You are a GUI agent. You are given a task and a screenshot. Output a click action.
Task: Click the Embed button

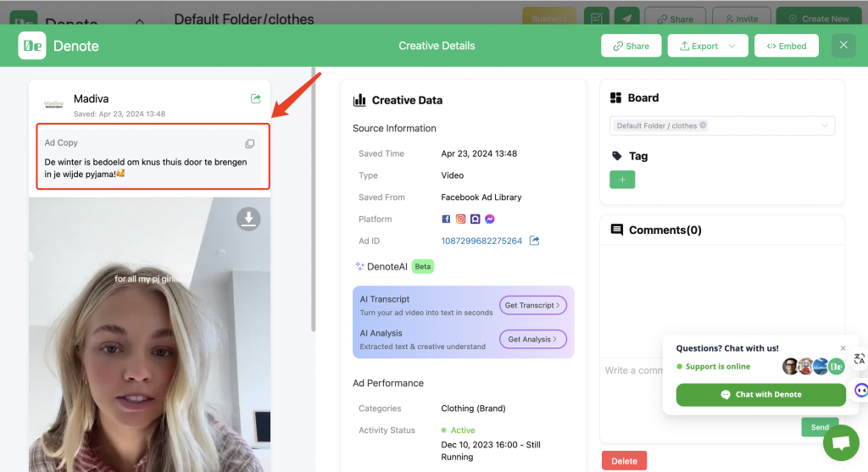point(786,46)
